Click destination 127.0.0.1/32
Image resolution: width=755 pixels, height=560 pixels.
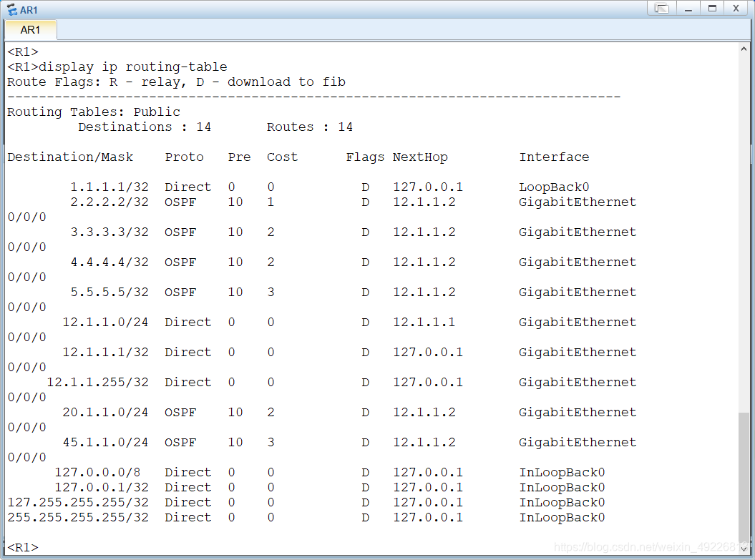[102, 487]
